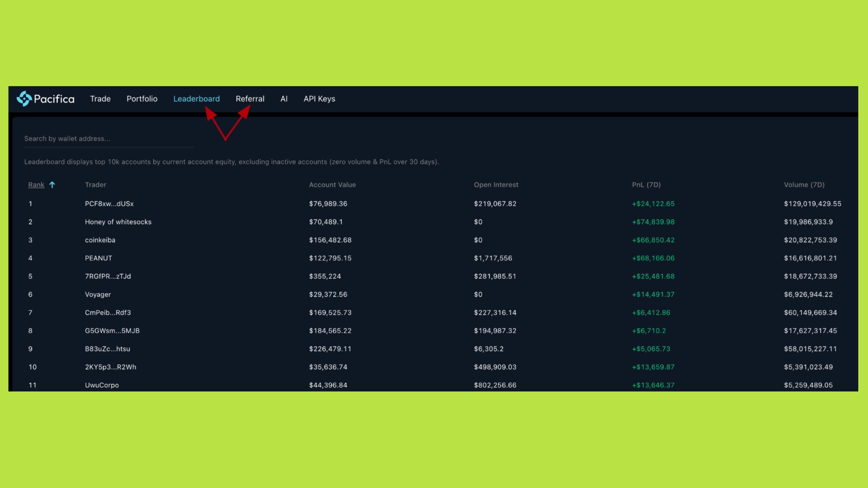The height and width of the screenshot is (488, 868).
Task: Open the API Keys page
Action: tap(319, 99)
